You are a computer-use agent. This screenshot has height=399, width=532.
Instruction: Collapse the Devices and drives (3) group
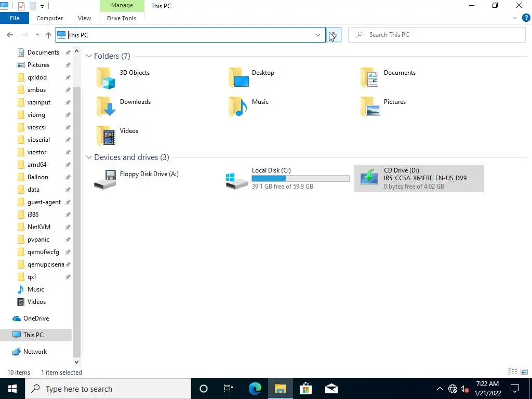[x=89, y=157]
